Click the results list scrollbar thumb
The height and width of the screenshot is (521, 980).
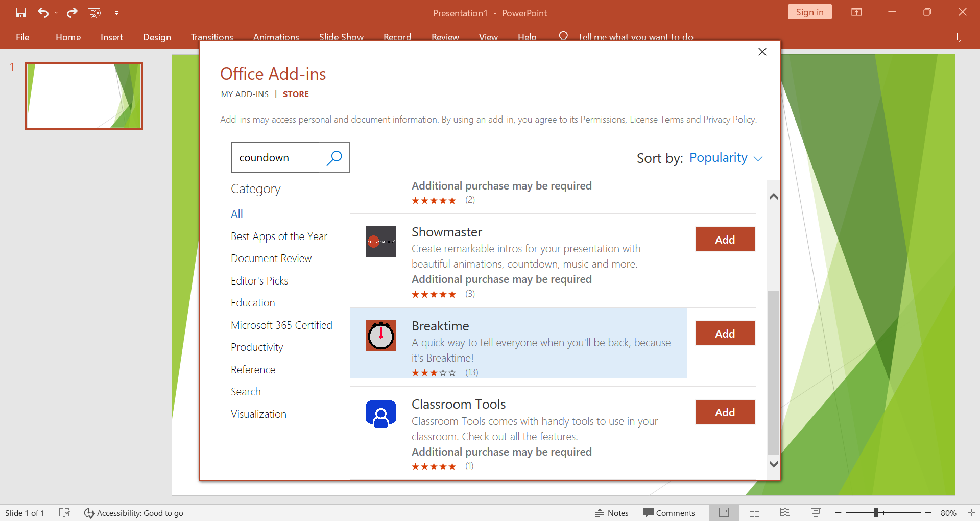774,372
